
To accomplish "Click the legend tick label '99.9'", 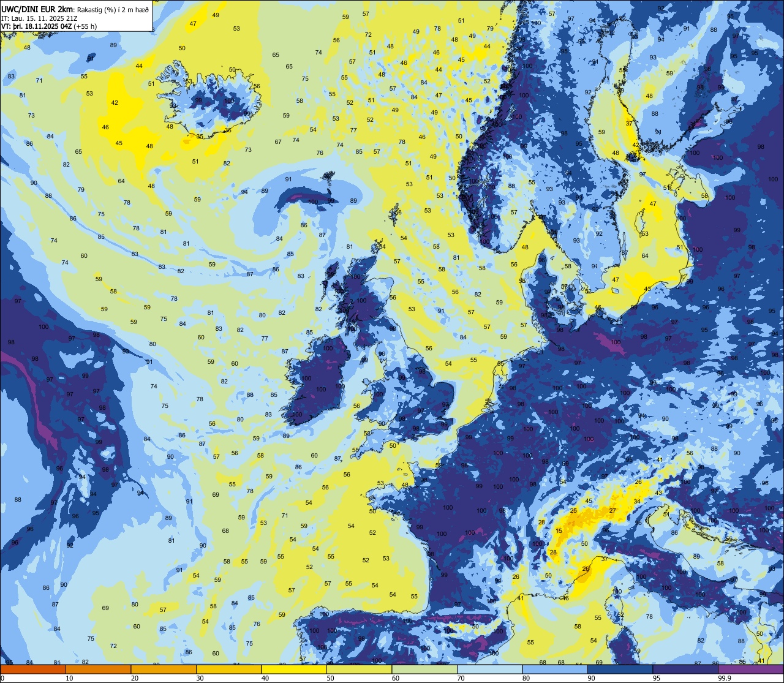I will click(725, 678).
